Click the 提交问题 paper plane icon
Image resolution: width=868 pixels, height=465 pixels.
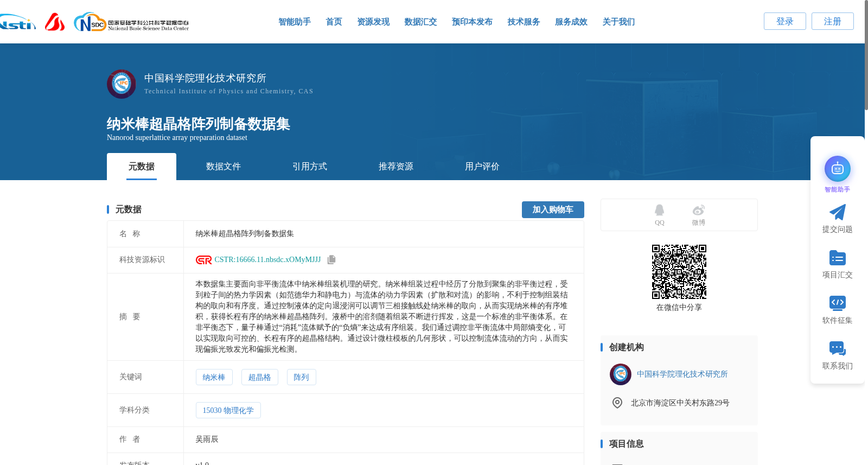pyautogui.click(x=838, y=212)
